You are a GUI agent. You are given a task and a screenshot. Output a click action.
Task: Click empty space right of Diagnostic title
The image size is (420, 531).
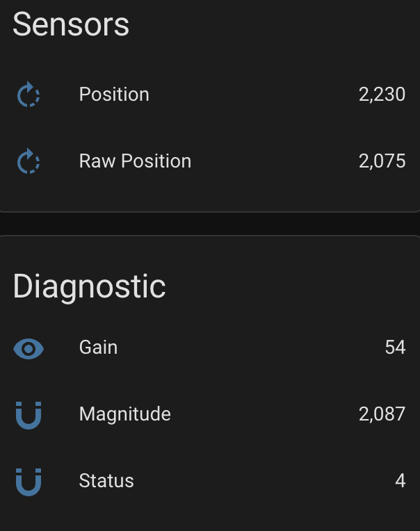pyautogui.click(x=292, y=286)
